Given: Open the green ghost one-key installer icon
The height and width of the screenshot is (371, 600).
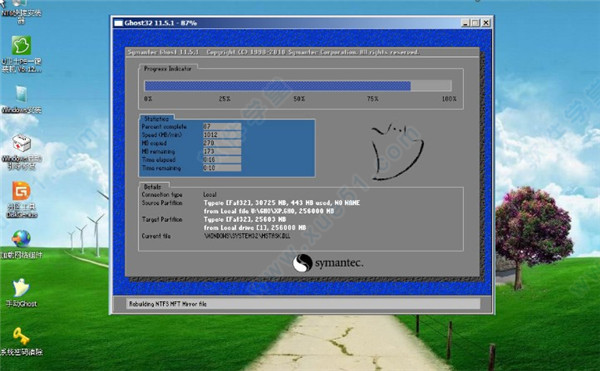Looking at the screenshot, I should tap(21, 46).
